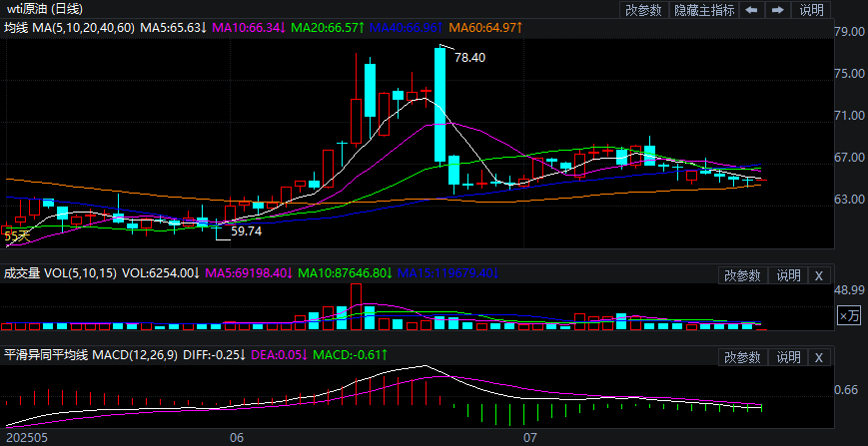Screen dimensions: 868x446
Task: Click the 均线 MA(5,10,20,40,60) indicator label
Action: pyautogui.click(x=69, y=27)
